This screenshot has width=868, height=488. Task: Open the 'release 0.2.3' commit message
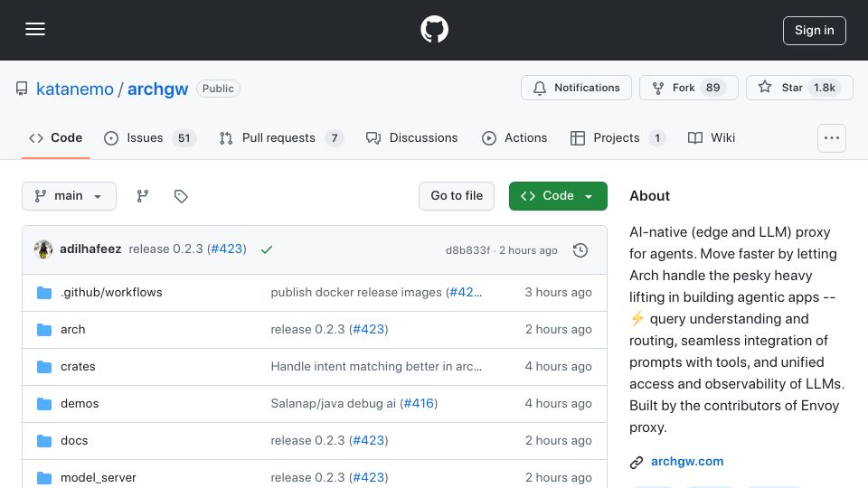point(165,249)
